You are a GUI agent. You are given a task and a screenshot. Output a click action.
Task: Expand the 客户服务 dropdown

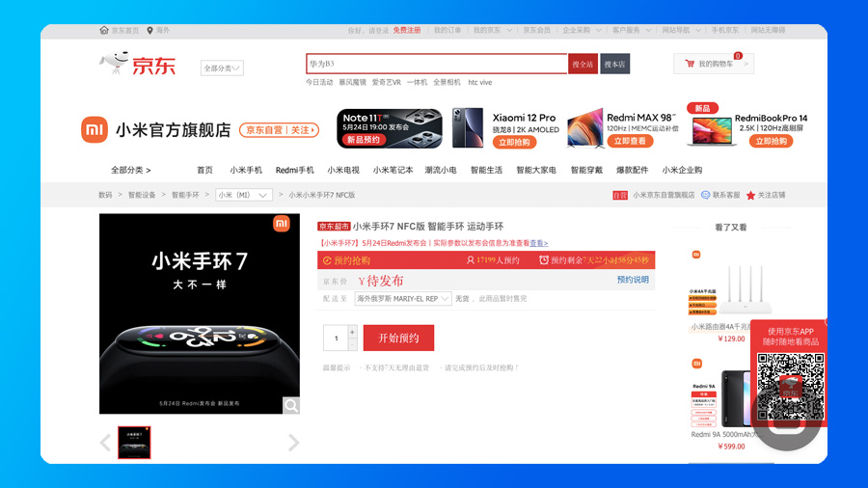648,31
